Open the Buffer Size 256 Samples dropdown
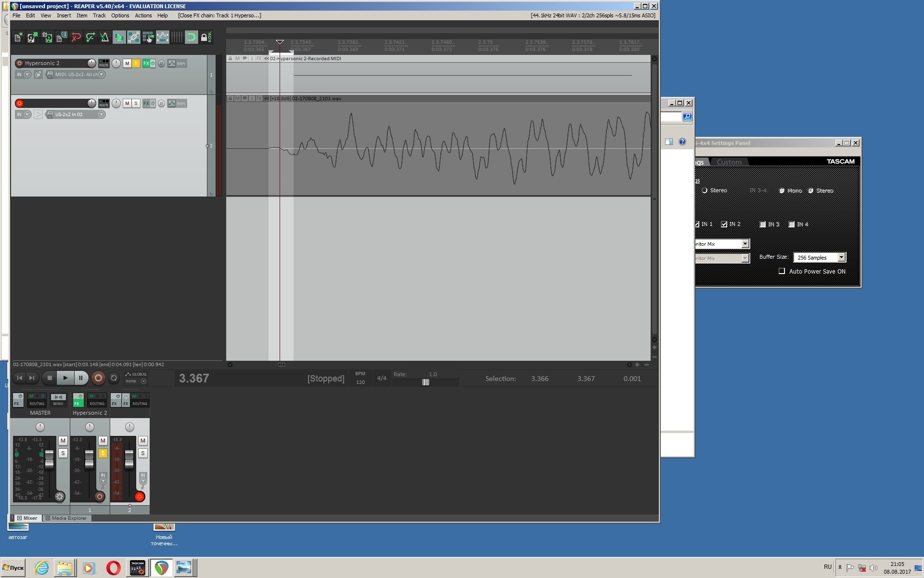The image size is (924, 578). 841,257
